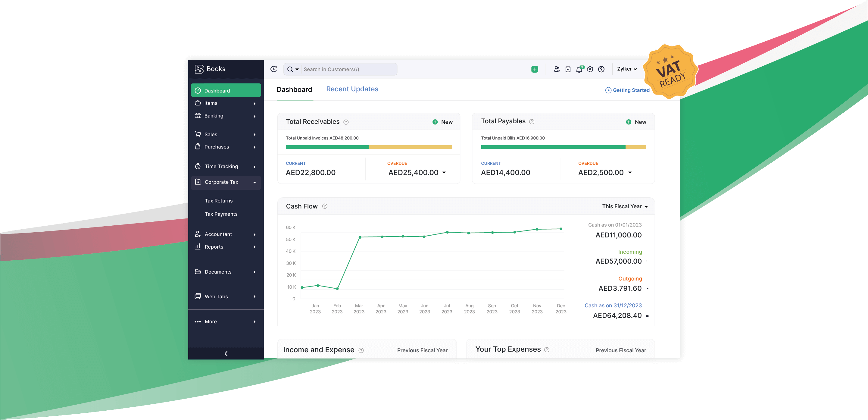Open the settings gear icon
The height and width of the screenshot is (420, 868).
tap(590, 69)
